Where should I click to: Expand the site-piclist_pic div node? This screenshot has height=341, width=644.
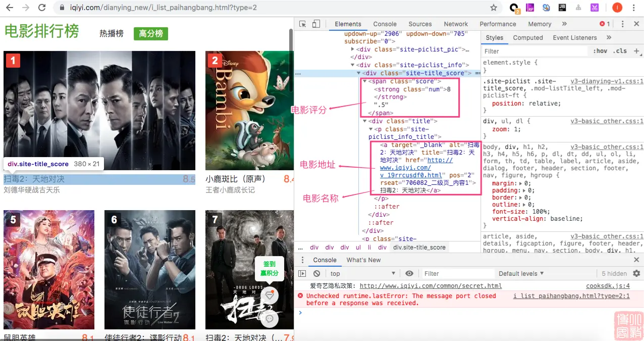[353, 50]
